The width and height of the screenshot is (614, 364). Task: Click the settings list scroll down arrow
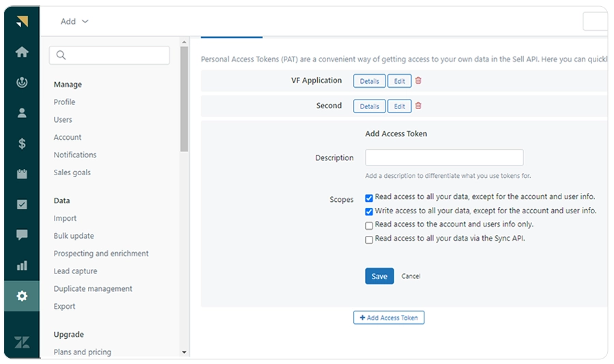click(x=184, y=352)
